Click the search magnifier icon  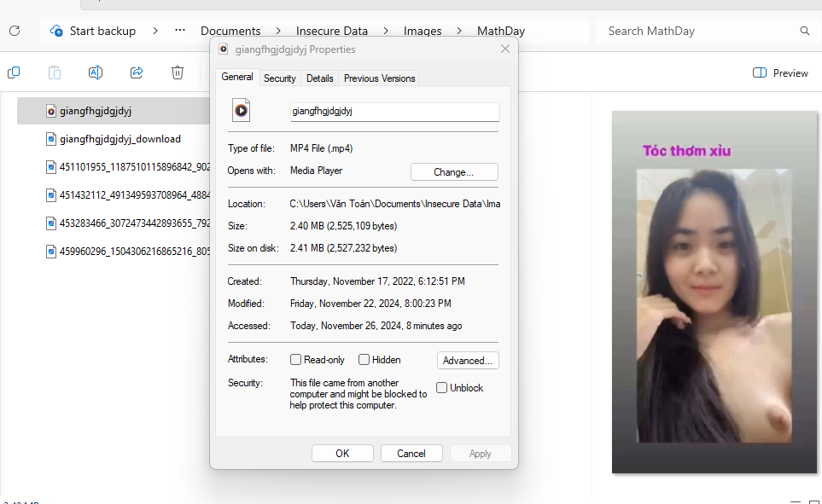pyautogui.click(x=804, y=31)
